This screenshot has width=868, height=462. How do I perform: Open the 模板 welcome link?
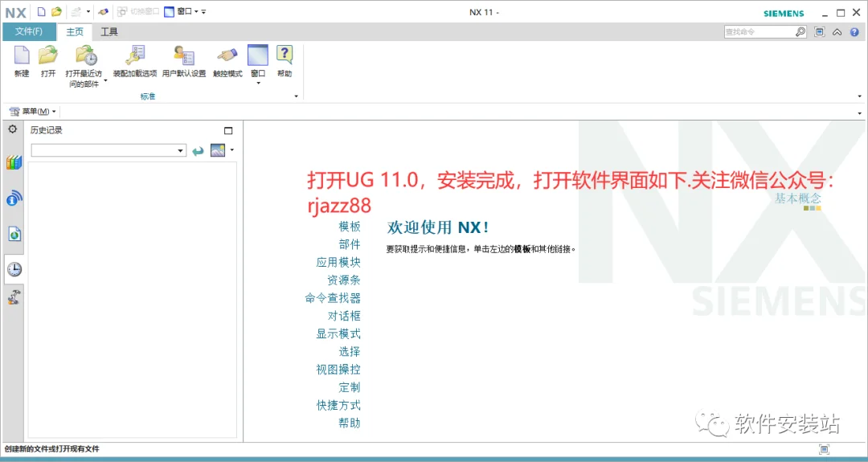(x=350, y=227)
